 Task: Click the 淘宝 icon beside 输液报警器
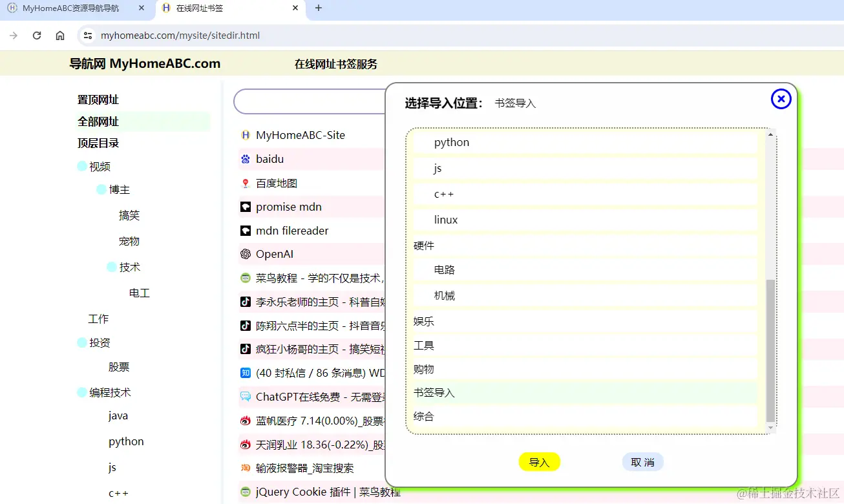245,467
